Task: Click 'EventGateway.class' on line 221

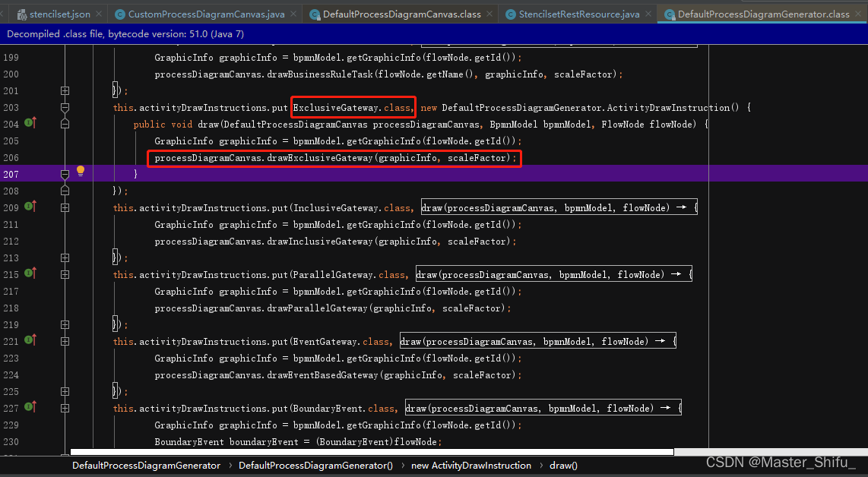Action: pyautogui.click(x=342, y=342)
